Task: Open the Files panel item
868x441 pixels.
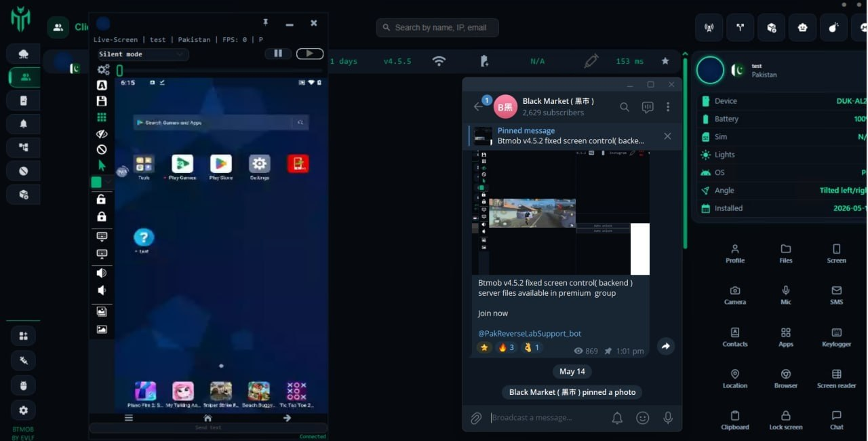Action: click(x=786, y=254)
